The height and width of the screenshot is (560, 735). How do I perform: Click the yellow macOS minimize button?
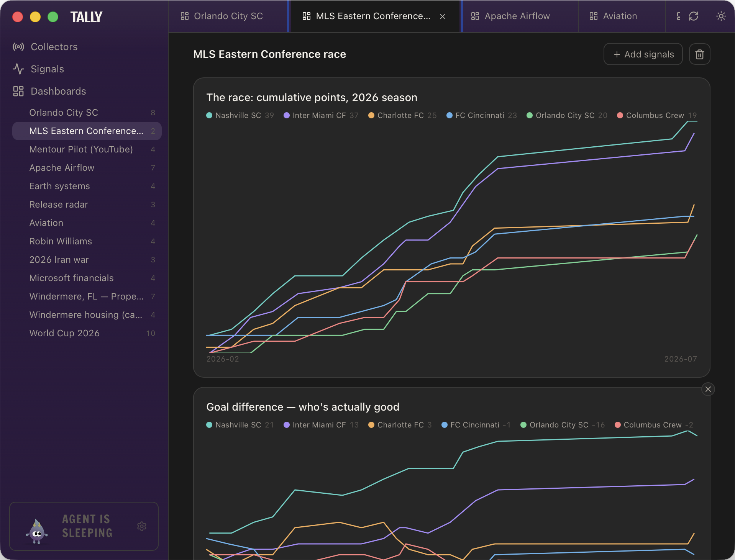(x=35, y=17)
